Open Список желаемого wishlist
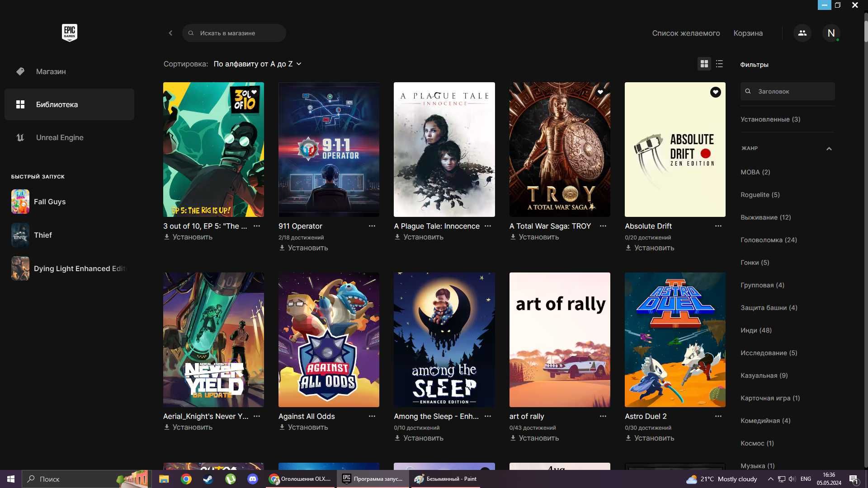The image size is (868, 488). [x=686, y=33]
